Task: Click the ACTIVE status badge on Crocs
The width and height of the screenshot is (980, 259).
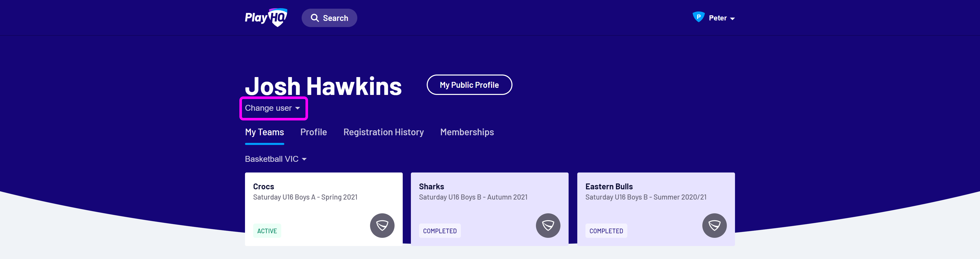Action: point(267,230)
